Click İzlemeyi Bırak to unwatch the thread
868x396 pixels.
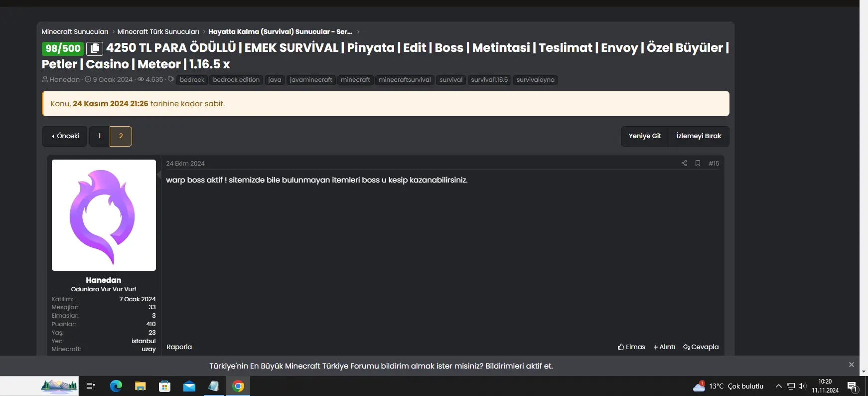[x=699, y=136]
